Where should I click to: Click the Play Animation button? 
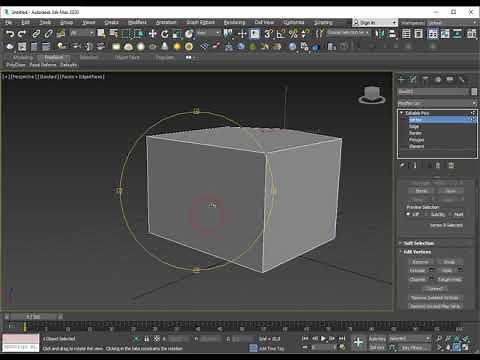click(x=323, y=339)
